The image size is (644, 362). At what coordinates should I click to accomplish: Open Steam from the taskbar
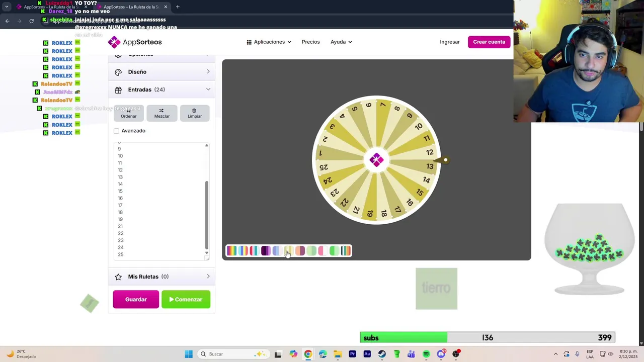(382, 354)
